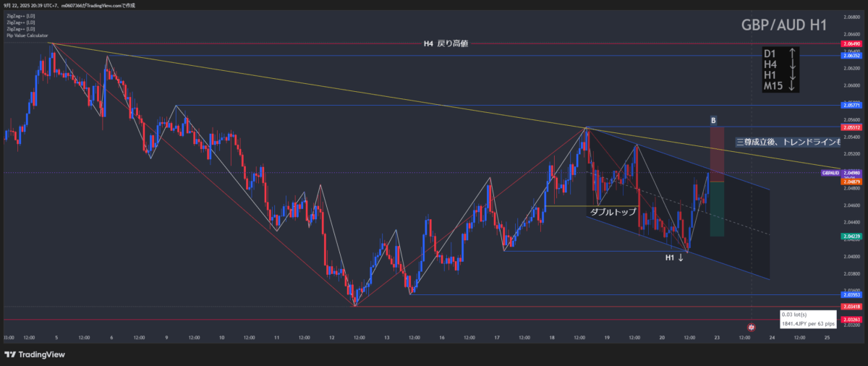The height and width of the screenshot is (366, 868).
Task: Click the green profit zone of short position
Action: pyautogui.click(x=717, y=208)
